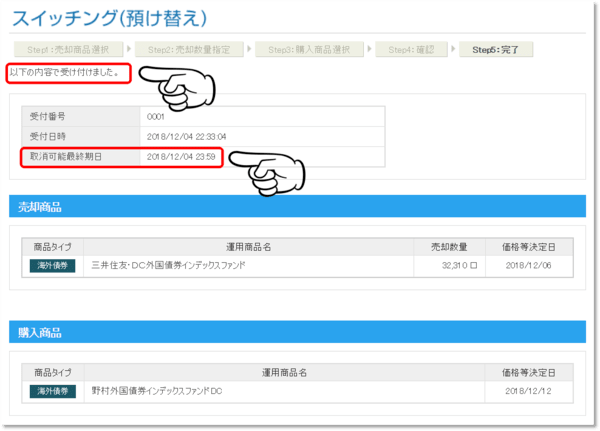The height and width of the screenshot is (431, 600).
Task: Click 運用商品名 header in 購入商品 table
Action: pos(284,372)
